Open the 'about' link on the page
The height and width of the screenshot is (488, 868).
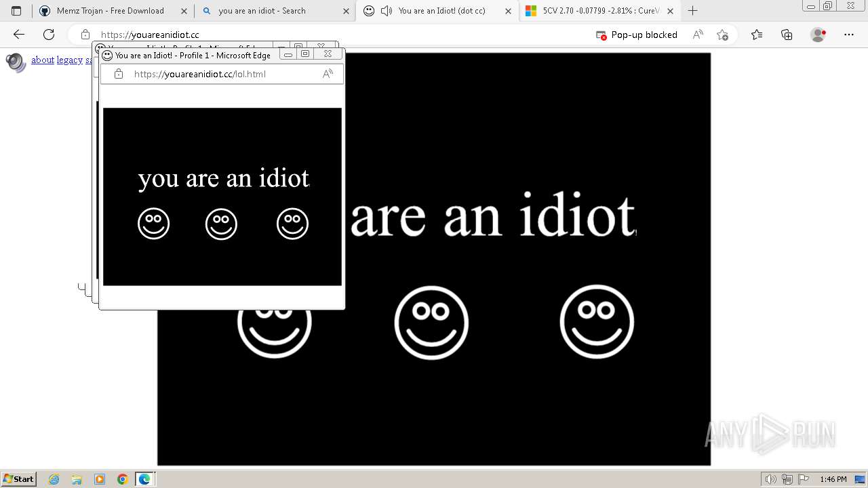tap(43, 60)
